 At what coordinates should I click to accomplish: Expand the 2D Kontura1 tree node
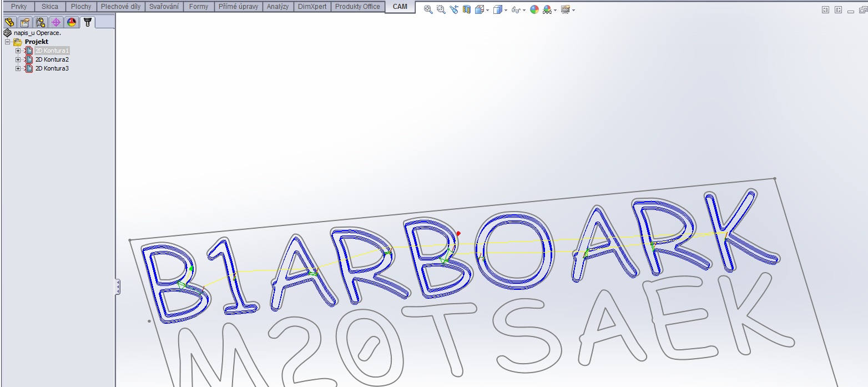(18, 51)
